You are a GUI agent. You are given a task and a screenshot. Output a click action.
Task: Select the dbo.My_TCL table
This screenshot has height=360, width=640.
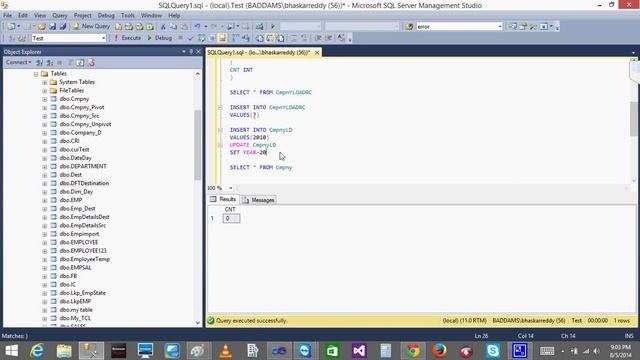pos(76,318)
